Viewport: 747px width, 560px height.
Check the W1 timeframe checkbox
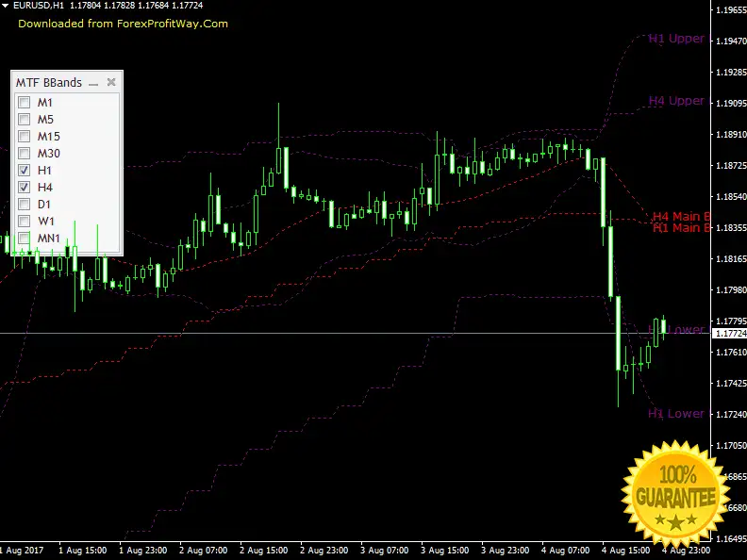click(24, 221)
